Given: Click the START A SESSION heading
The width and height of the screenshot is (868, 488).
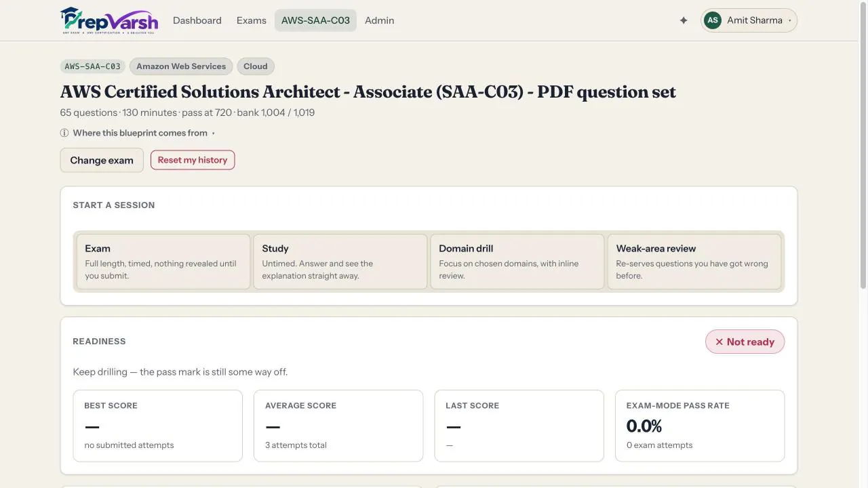Looking at the screenshot, I should pos(114,205).
